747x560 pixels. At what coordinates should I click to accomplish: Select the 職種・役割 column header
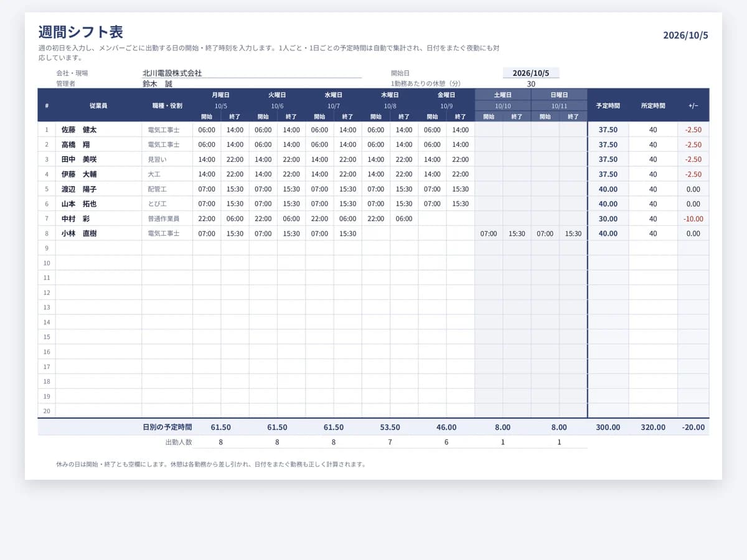(167, 106)
